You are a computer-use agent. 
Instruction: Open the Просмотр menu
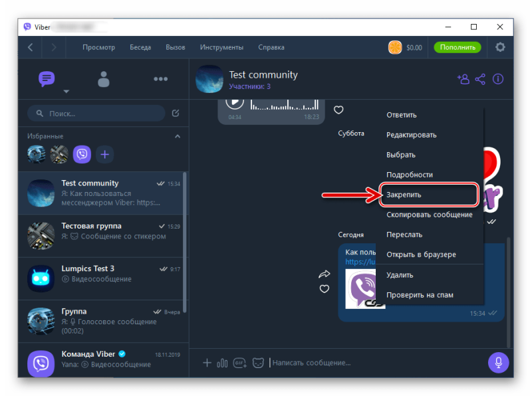click(x=98, y=47)
